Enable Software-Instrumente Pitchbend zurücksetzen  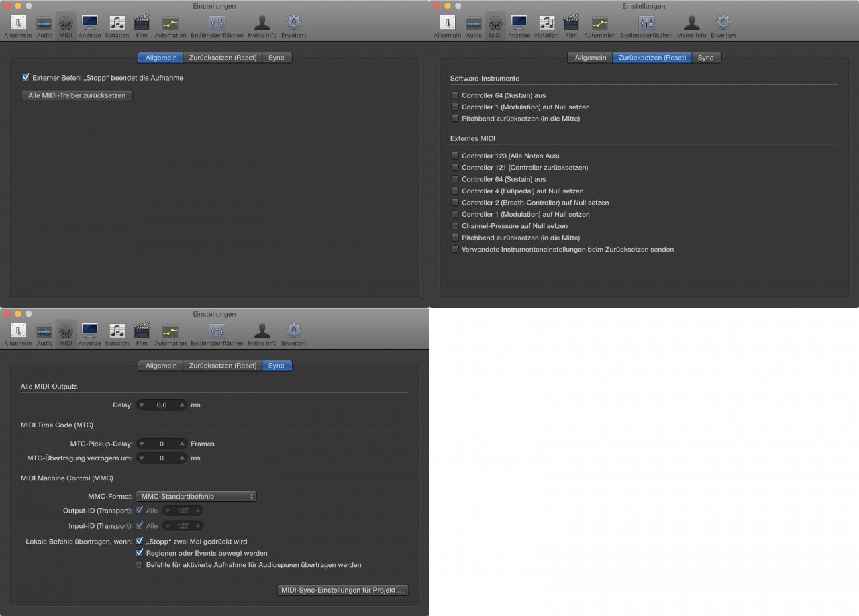tap(455, 119)
